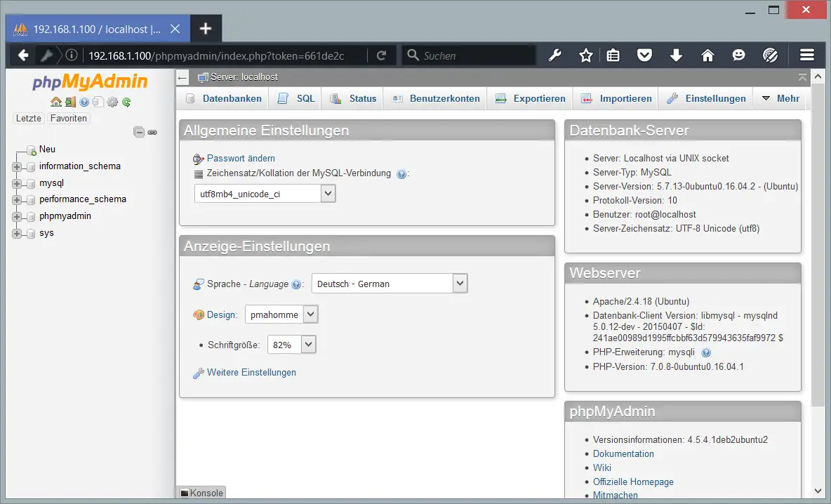Reload navigation panel with green arrow icon
The width and height of the screenshot is (831, 504).
[x=126, y=102]
